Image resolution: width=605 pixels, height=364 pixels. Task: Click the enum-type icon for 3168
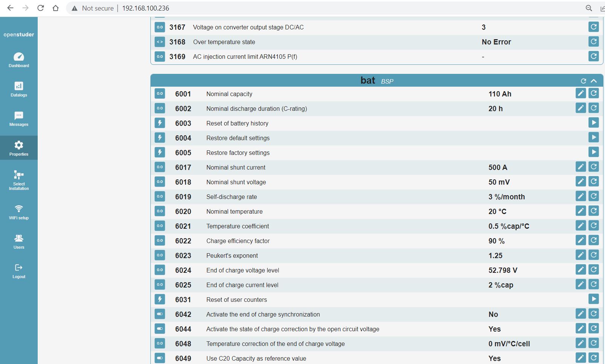[160, 42]
